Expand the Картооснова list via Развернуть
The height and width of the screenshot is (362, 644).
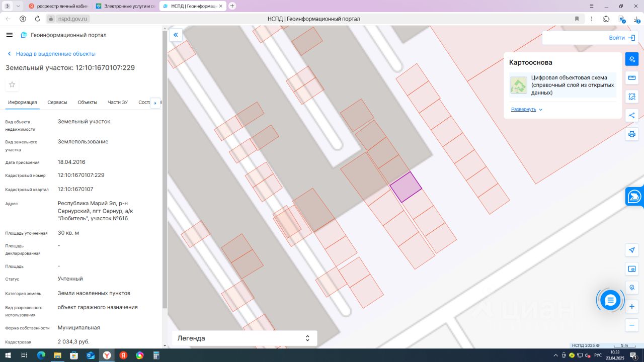[527, 109]
